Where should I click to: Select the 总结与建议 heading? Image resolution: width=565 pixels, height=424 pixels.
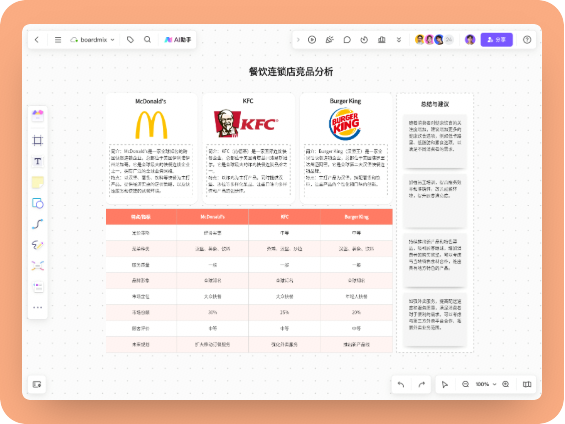435,104
